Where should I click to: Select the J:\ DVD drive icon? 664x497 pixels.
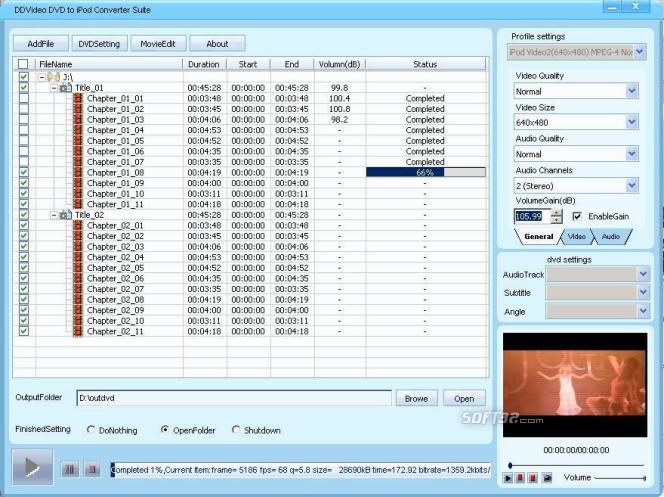pyautogui.click(x=54, y=77)
